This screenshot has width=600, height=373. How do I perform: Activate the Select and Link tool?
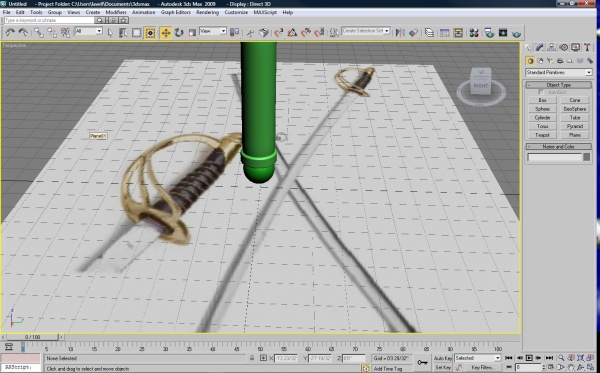click(39, 33)
